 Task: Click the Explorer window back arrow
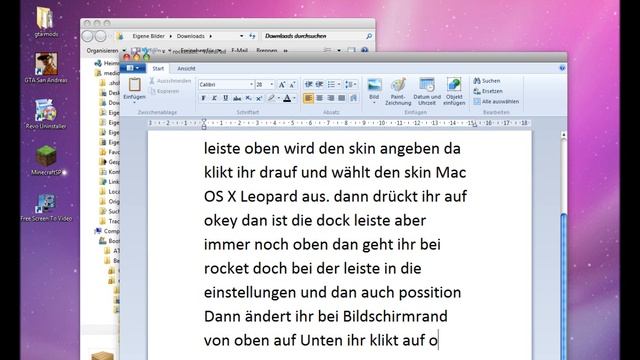point(88,36)
